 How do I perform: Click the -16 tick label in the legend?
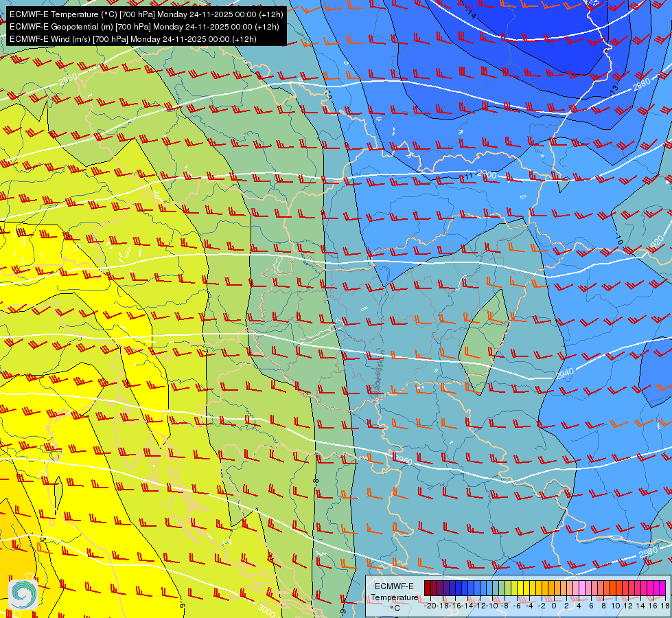(456, 606)
